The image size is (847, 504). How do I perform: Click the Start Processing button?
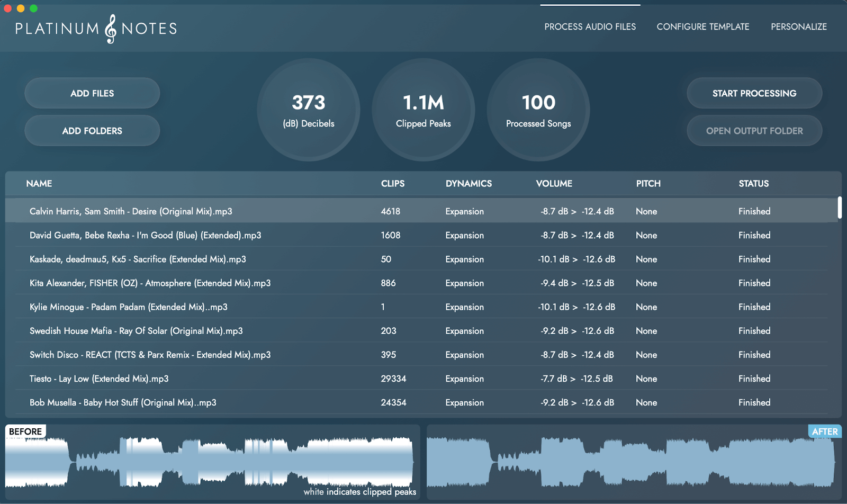(754, 93)
